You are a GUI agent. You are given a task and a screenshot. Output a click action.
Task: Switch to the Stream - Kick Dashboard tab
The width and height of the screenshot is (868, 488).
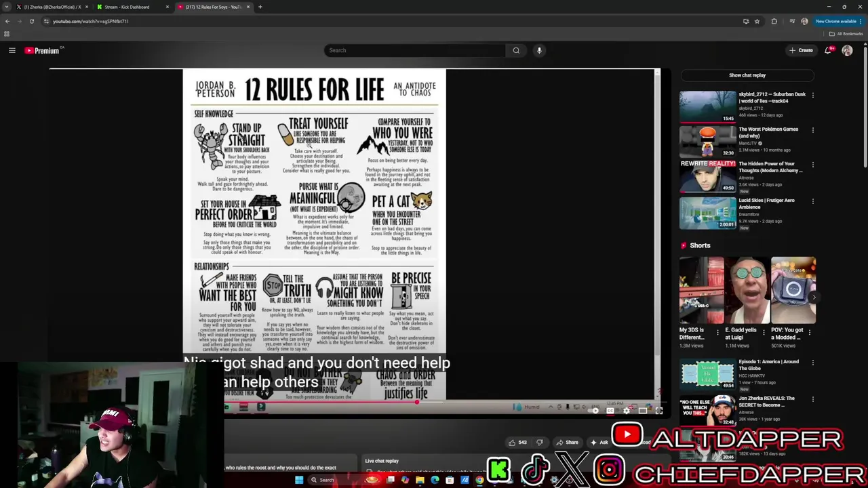132,7
